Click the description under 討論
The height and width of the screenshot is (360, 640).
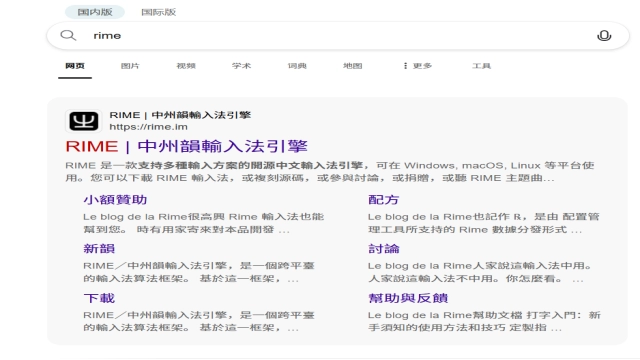click(x=480, y=272)
